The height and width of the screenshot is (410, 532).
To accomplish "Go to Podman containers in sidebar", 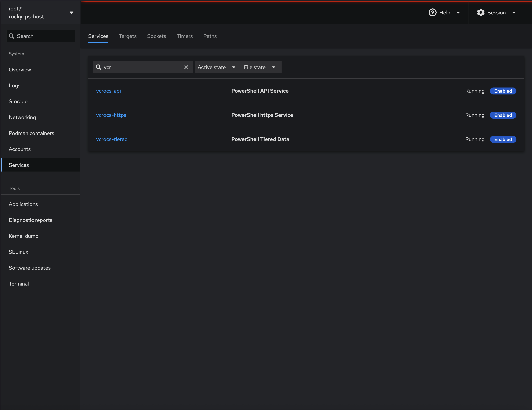I will 31,133.
